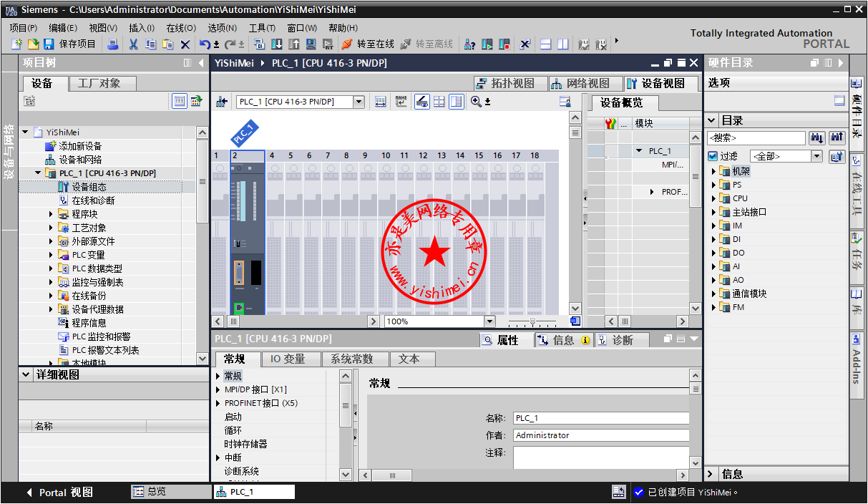Click the zoom slider in device view

[x=532, y=321]
